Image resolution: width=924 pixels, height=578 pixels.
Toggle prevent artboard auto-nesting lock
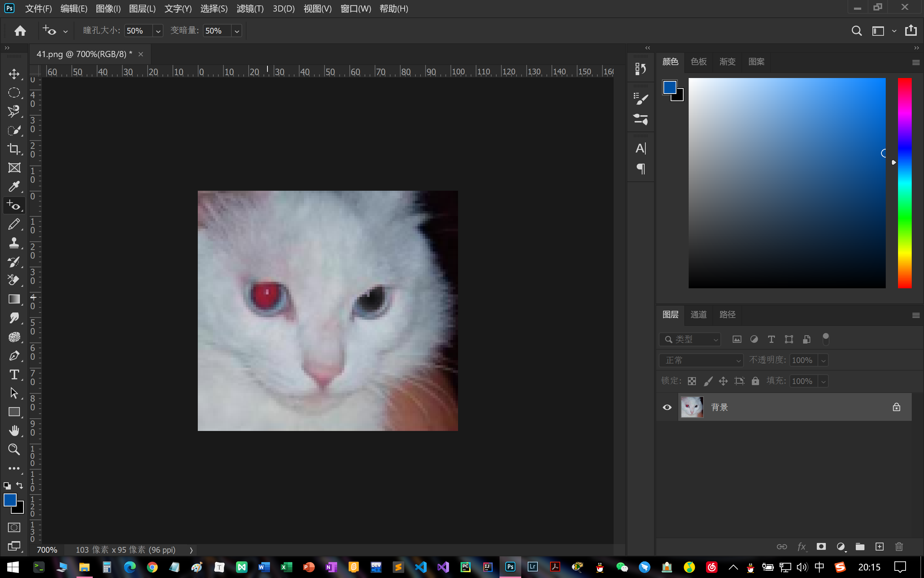(740, 381)
